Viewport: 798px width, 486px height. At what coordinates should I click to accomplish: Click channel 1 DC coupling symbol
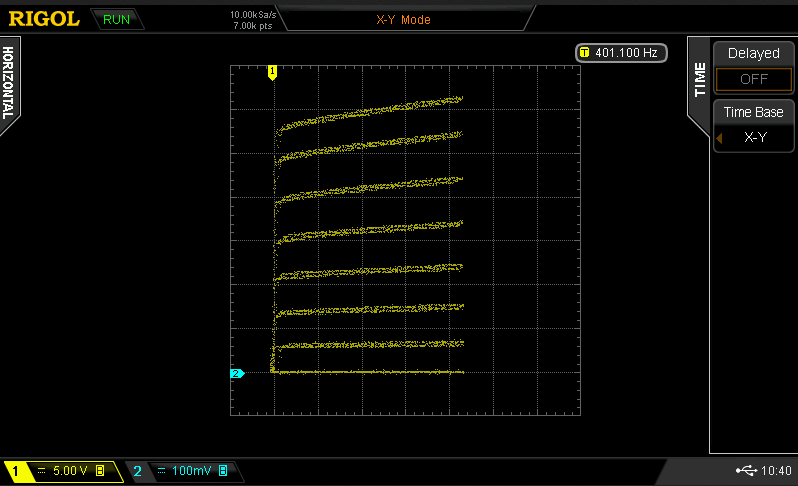[42, 471]
